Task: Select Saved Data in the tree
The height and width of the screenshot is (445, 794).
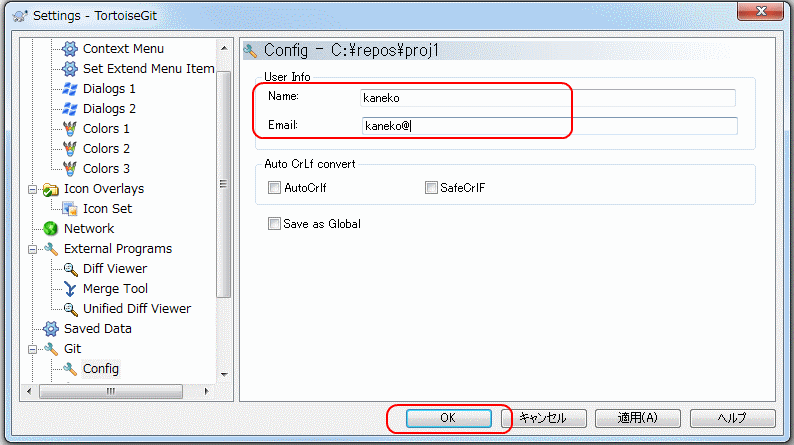Action: [x=97, y=329]
